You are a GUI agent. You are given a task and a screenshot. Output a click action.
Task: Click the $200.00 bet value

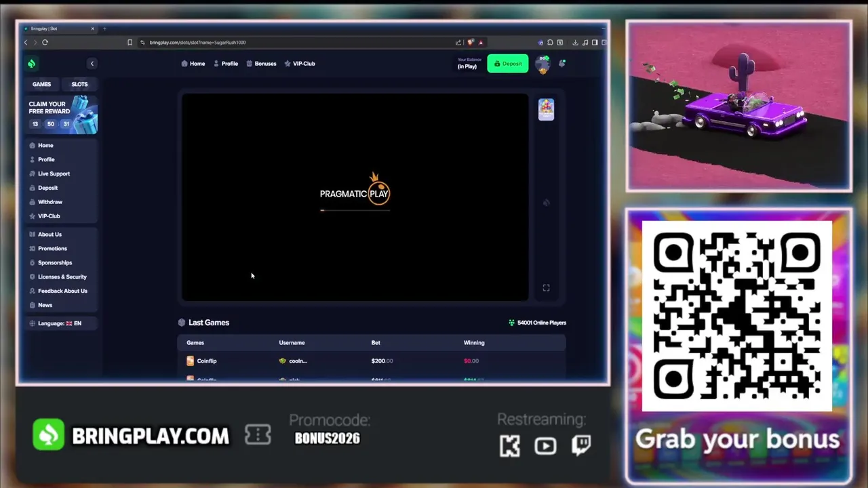[x=382, y=361]
